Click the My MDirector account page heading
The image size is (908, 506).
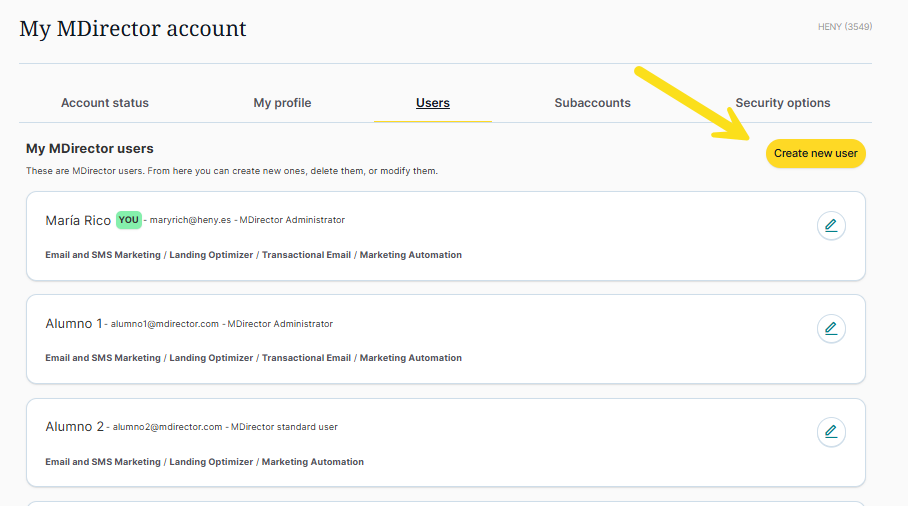[133, 29]
